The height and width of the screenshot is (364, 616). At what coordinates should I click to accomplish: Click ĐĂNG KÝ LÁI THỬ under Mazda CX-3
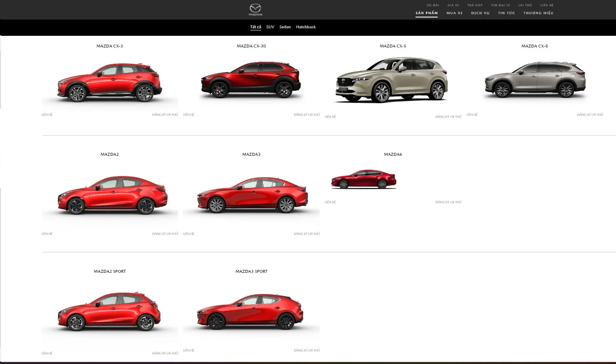[165, 115]
